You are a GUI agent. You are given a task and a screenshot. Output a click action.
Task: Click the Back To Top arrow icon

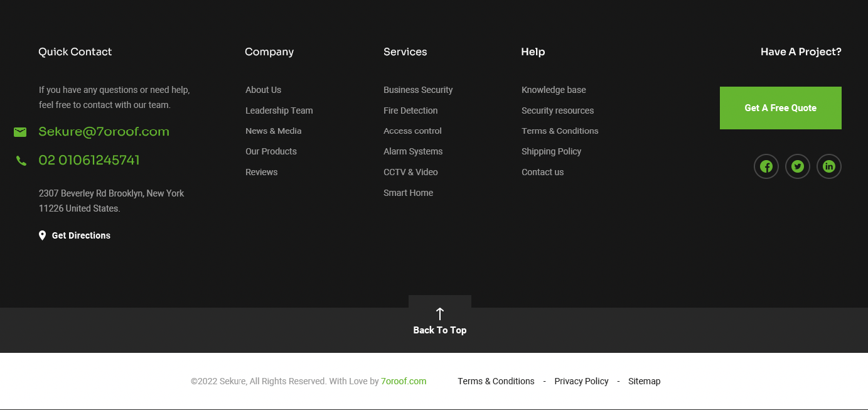click(x=439, y=313)
